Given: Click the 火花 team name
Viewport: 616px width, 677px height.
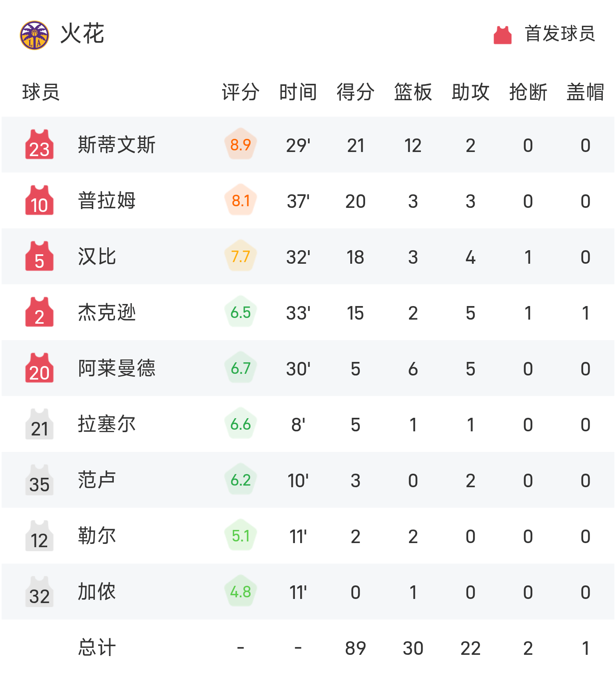Looking at the screenshot, I should (x=82, y=34).
